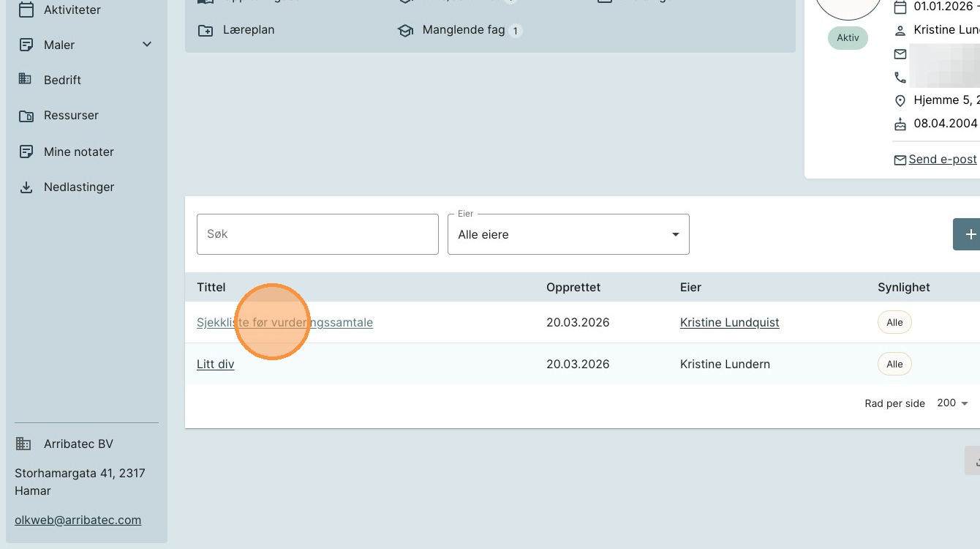Click the Manglende fag graduation cap icon

point(405,31)
